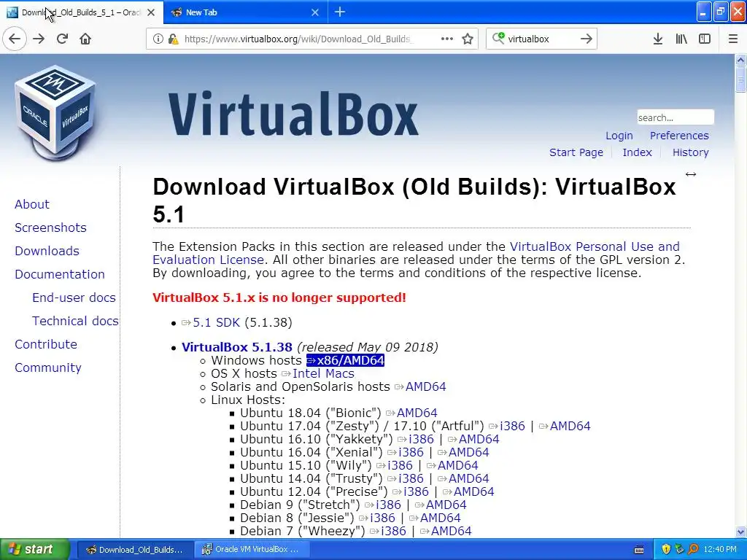747x560 pixels.
Task: Open the Contribute sidebar link
Action: [x=46, y=344]
